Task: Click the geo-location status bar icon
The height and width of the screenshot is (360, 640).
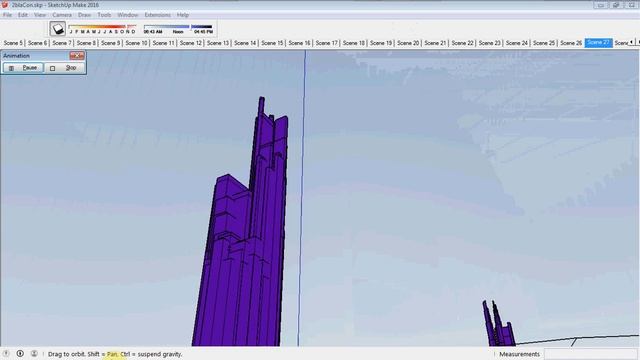Action: [x=6, y=353]
